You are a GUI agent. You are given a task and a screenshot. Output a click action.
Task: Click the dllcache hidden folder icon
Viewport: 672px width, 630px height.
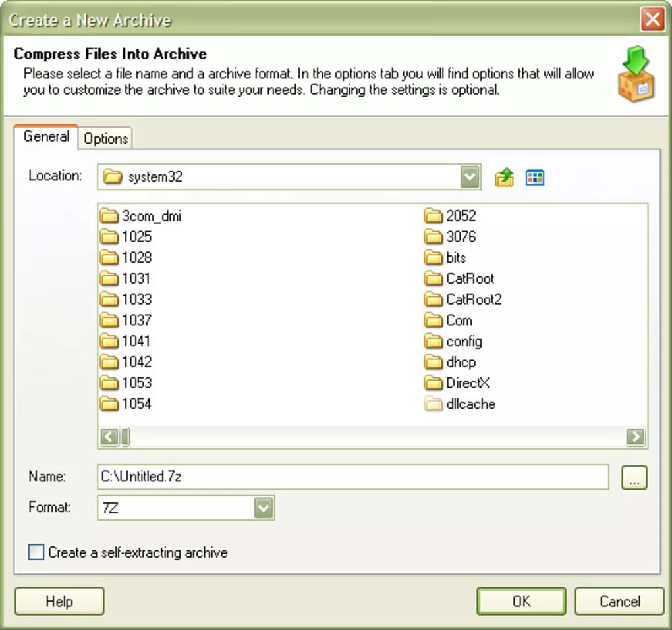click(434, 404)
